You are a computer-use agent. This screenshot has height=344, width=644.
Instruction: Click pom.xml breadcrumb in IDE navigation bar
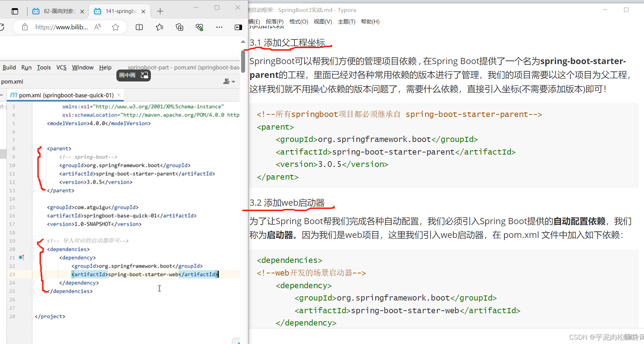(12, 81)
